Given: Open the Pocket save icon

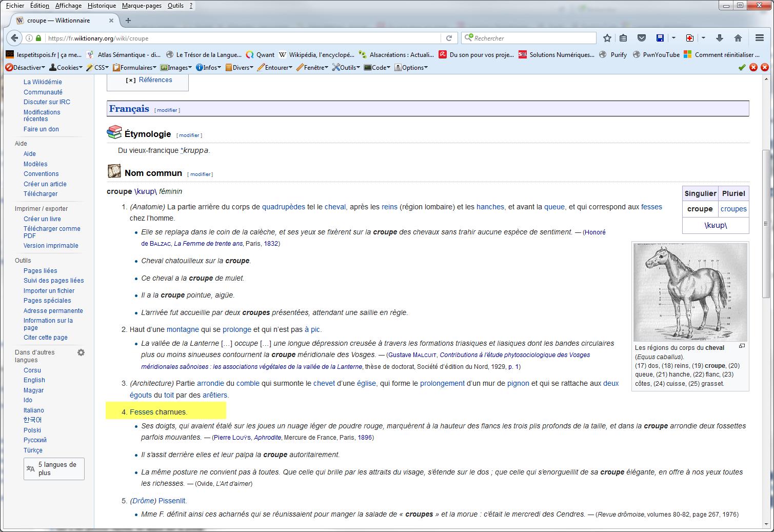Looking at the screenshot, I should [641, 38].
